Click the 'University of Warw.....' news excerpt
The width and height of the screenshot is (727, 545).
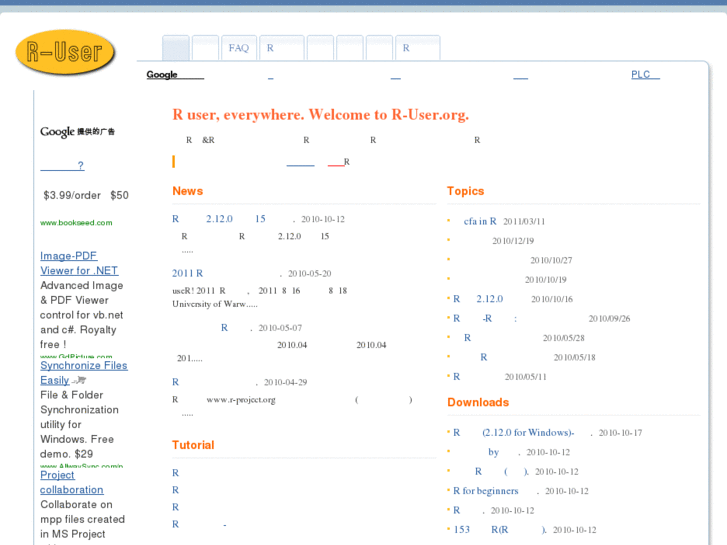tap(215, 304)
